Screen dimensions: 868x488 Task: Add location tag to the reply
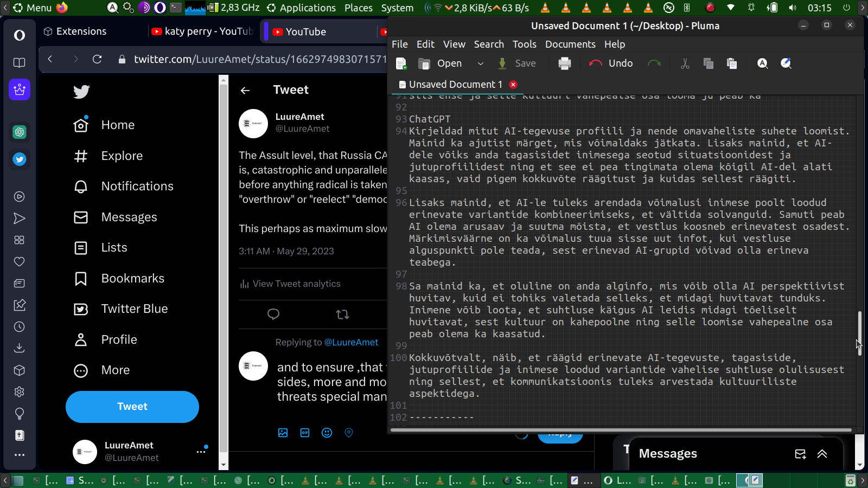(x=349, y=433)
